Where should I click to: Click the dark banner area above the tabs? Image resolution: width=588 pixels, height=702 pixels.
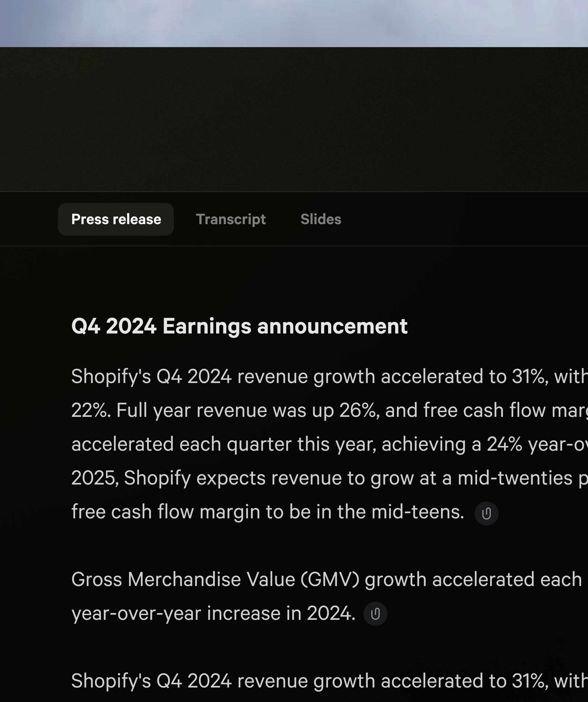coord(294,117)
